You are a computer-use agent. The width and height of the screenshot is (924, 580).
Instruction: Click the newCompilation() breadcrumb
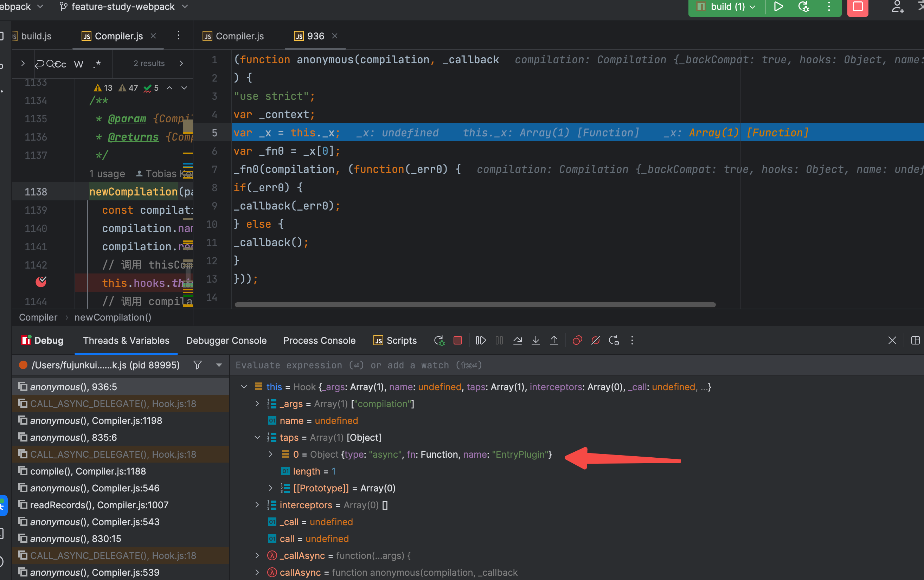(113, 317)
